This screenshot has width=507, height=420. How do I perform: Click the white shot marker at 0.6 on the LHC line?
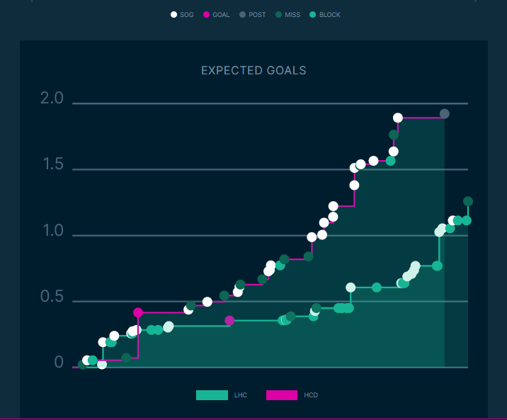point(351,288)
